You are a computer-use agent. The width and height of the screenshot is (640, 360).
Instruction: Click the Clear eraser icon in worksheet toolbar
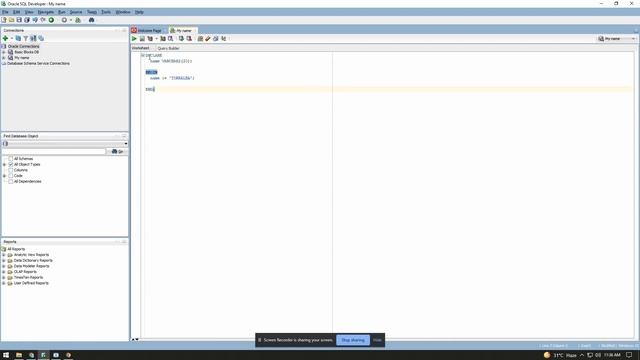tap(208, 39)
